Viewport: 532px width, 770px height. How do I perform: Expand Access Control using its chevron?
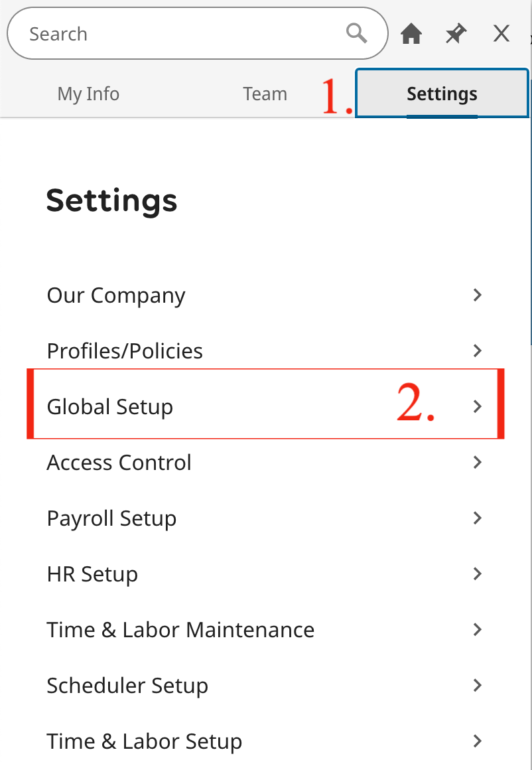click(x=477, y=462)
